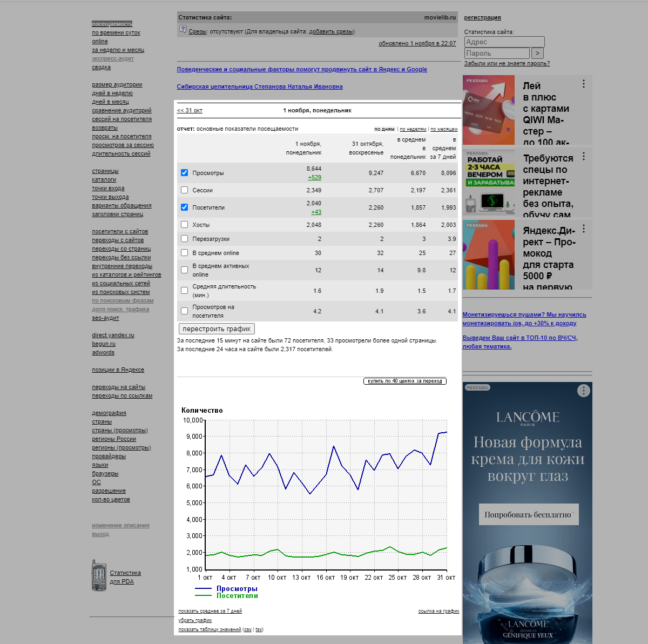Tick the Хосты checkbox
The width and height of the screenshot is (648, 644).
pos(185,225)
